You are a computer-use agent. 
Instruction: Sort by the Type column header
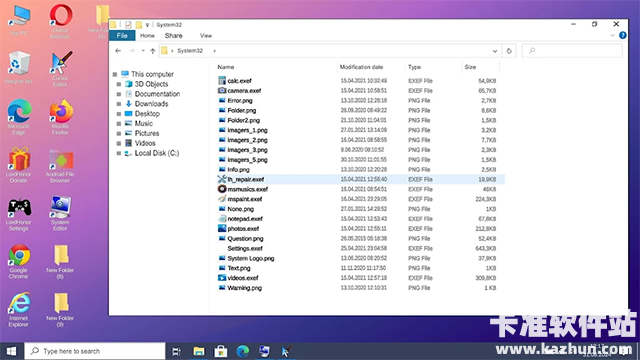coord(414,67)
